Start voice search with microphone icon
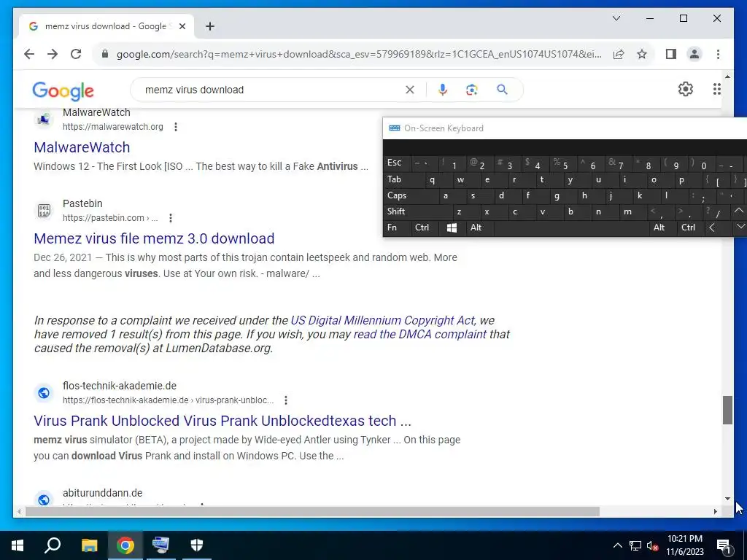 [x=443, y=90]
